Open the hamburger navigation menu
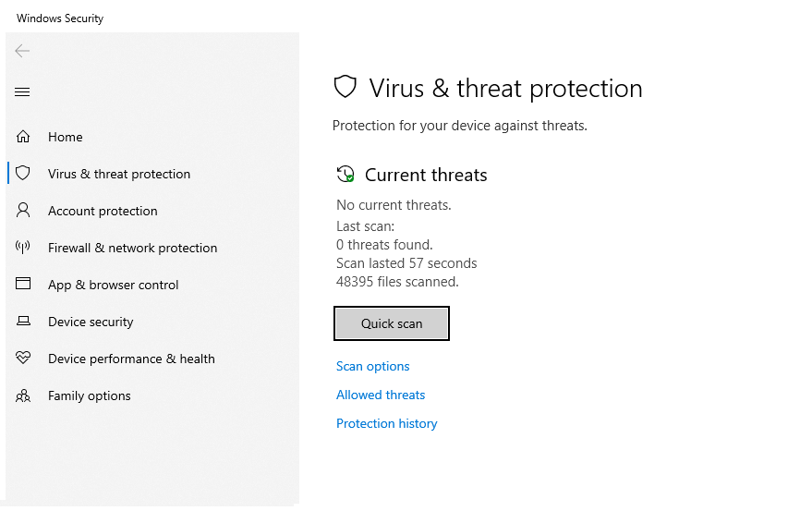This screenshot has height=511, width=812. coord(22,92)
